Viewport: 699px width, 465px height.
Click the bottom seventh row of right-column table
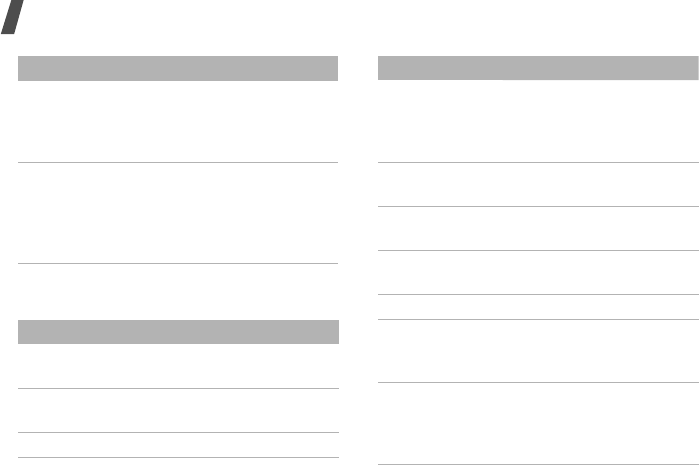pyautogui.click(x=538, y=422)
